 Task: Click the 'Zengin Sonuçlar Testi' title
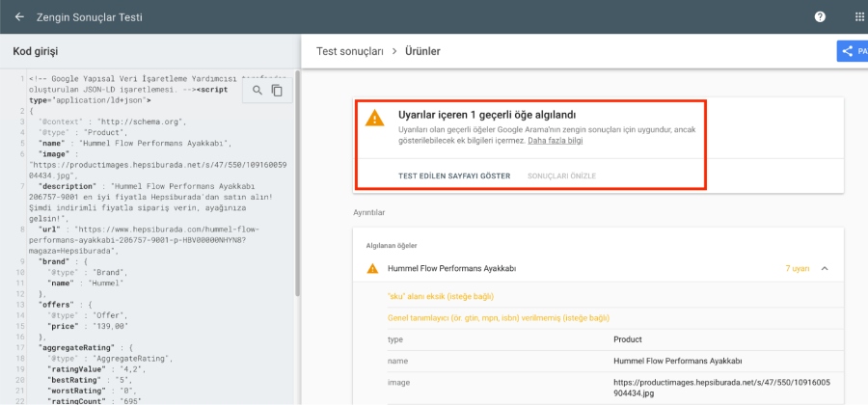click(x=90, y=17)
